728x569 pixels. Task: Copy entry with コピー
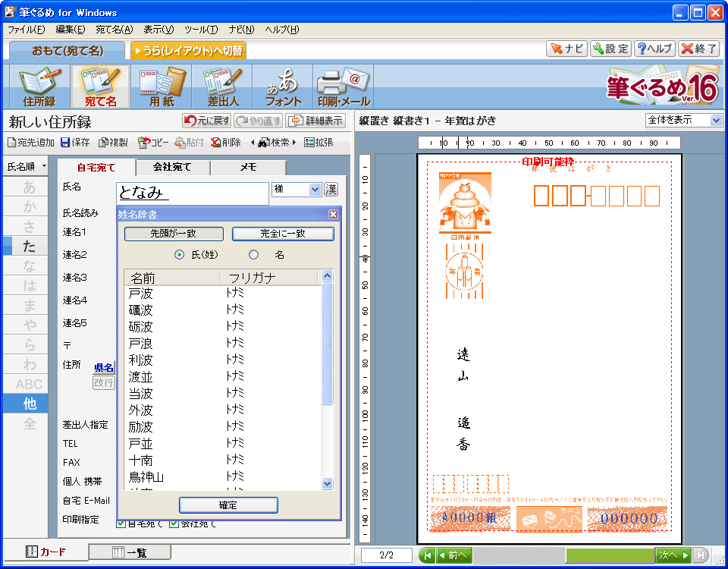pos(153,142)
